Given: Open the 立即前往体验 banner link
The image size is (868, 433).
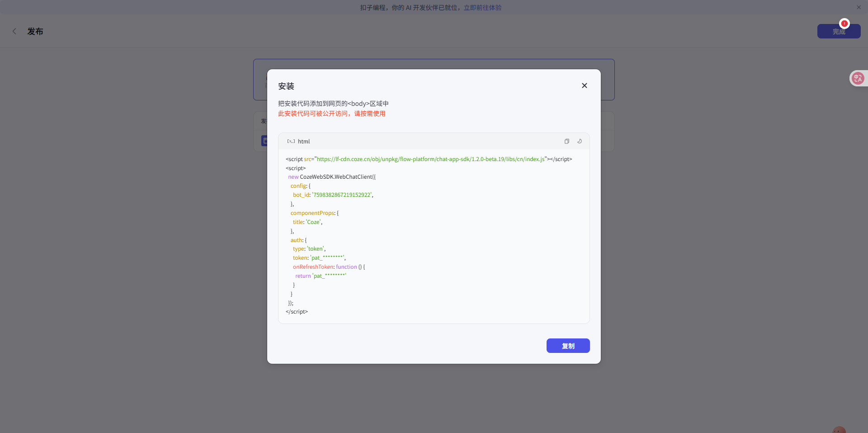Looking at the screenshot, I should 482,7.
